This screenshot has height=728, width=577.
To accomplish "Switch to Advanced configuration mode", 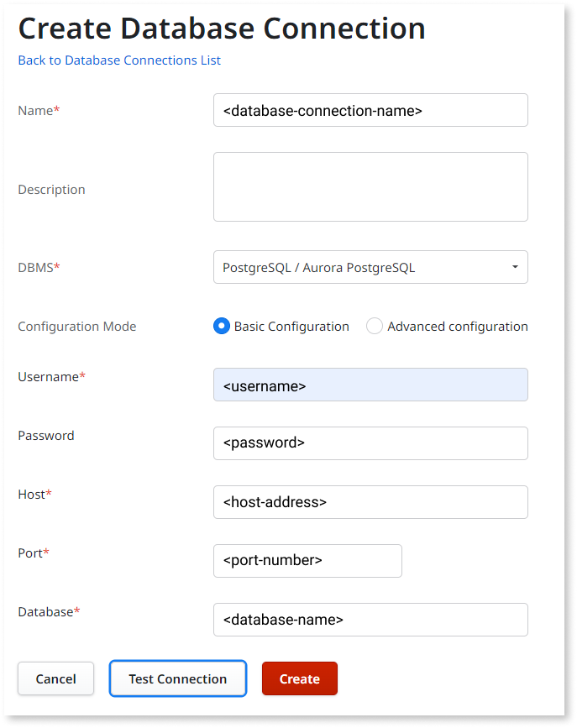I will [374, 326].
